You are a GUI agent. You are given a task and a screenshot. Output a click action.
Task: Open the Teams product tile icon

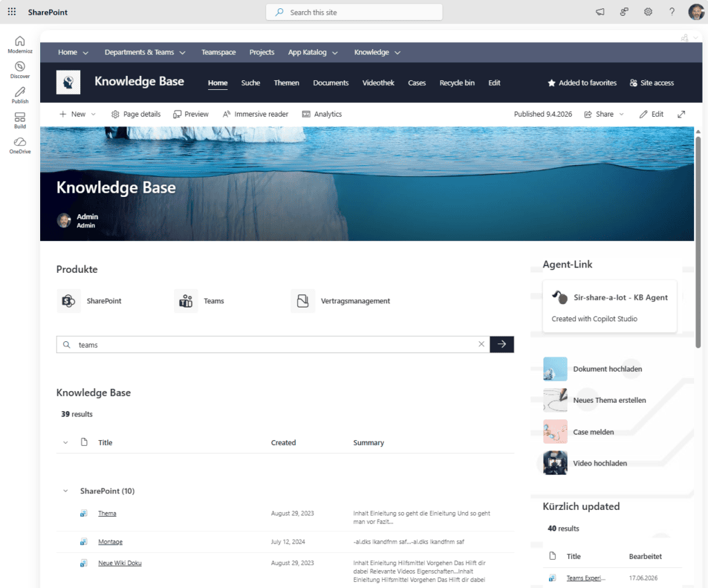[x=185, y=301]
